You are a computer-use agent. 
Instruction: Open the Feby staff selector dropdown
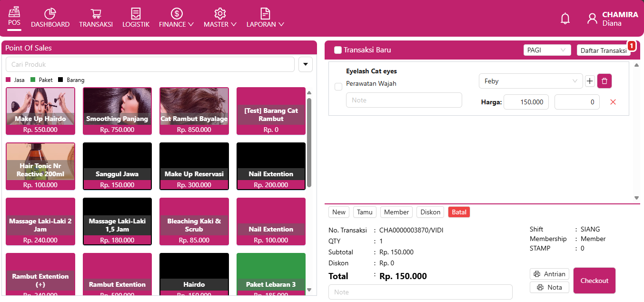pyautogui.click(x=530, y=81)
